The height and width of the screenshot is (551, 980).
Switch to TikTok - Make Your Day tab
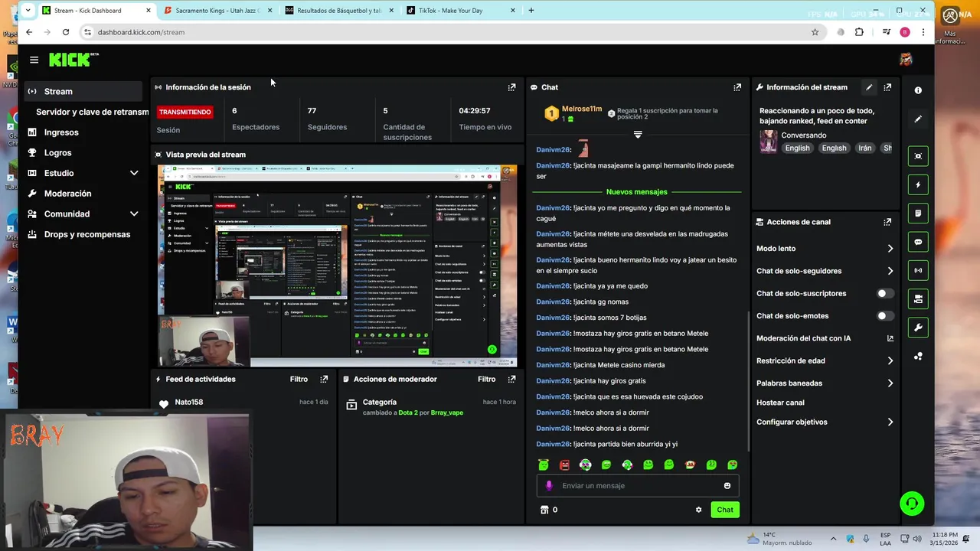click(x=459, y=11)
